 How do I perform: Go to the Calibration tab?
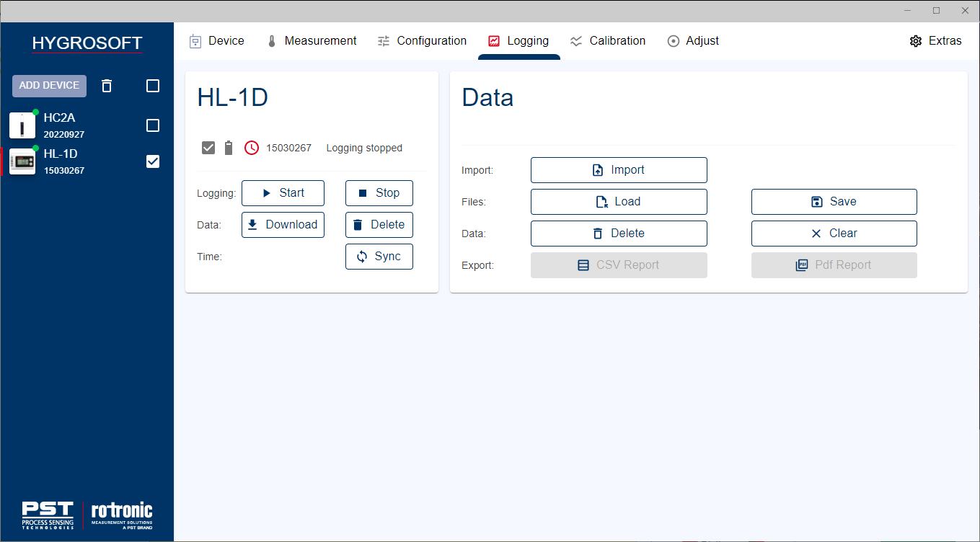(608, 41)
